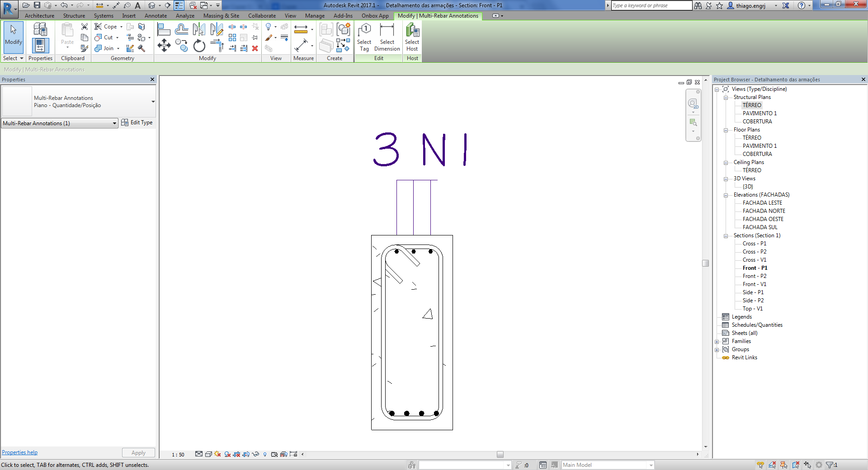This screenshot has width=868, height=470.
Task: Open the Measure Between Two References tool
Action: (x=302, y=28)
